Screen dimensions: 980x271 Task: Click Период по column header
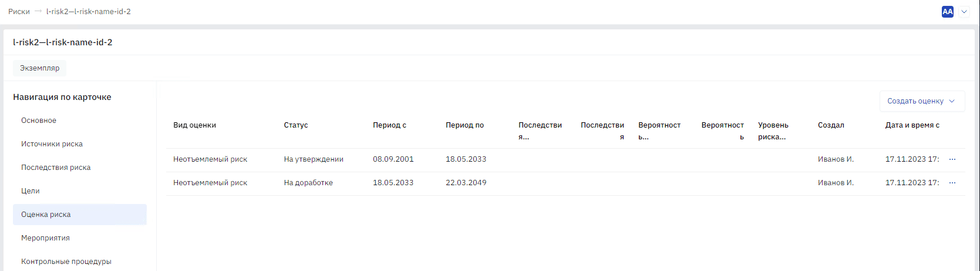[x=464, y=125]
